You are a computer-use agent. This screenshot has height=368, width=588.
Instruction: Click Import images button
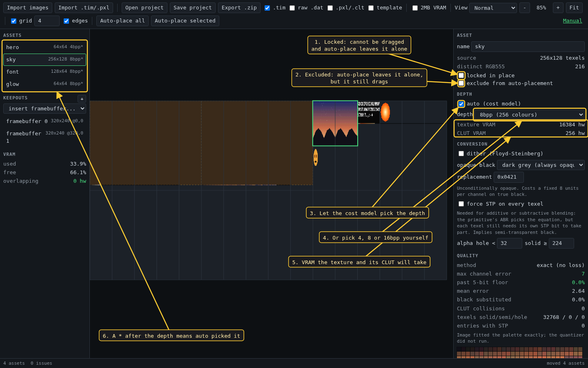pos(28,8)
